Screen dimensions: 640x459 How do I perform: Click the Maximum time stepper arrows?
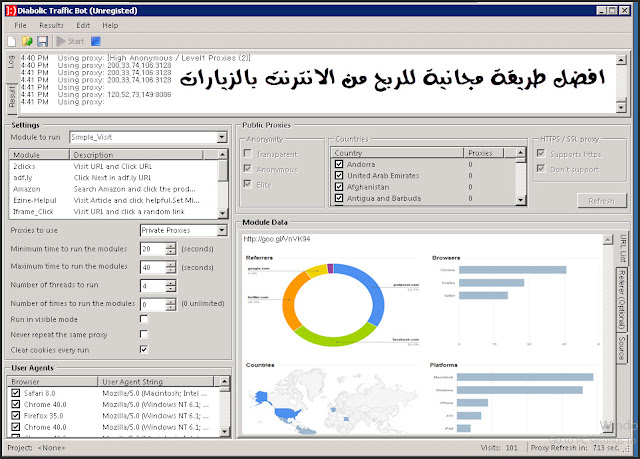(171, 267)
